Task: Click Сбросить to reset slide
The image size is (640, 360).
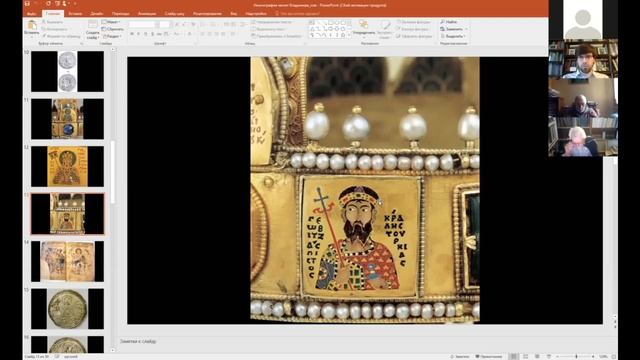Action: click(x=113, y=29)
